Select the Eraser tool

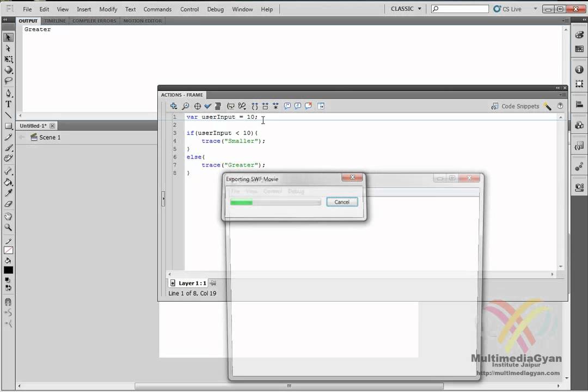click(x=8, y=204)
